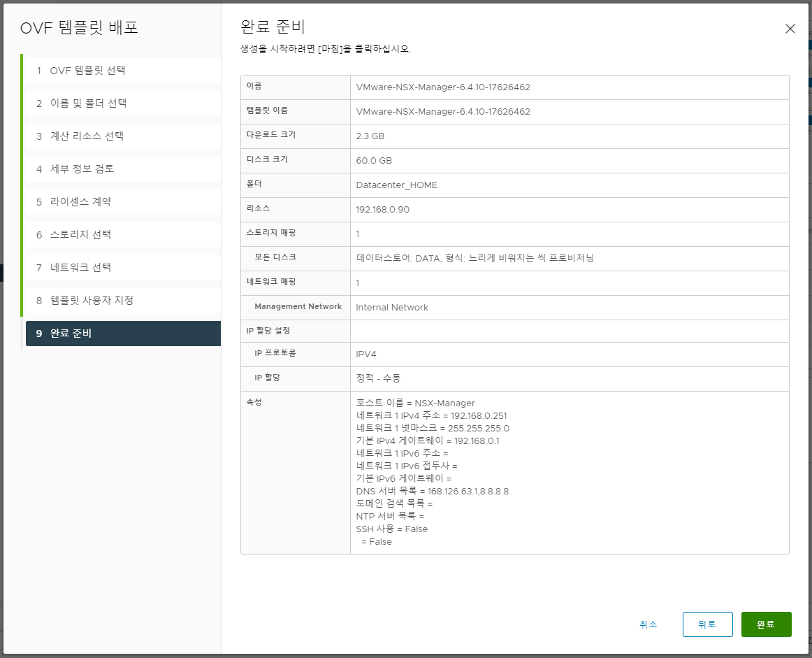
Task: Click the 2.3 GB download size value
Action: tap(370, 136)
